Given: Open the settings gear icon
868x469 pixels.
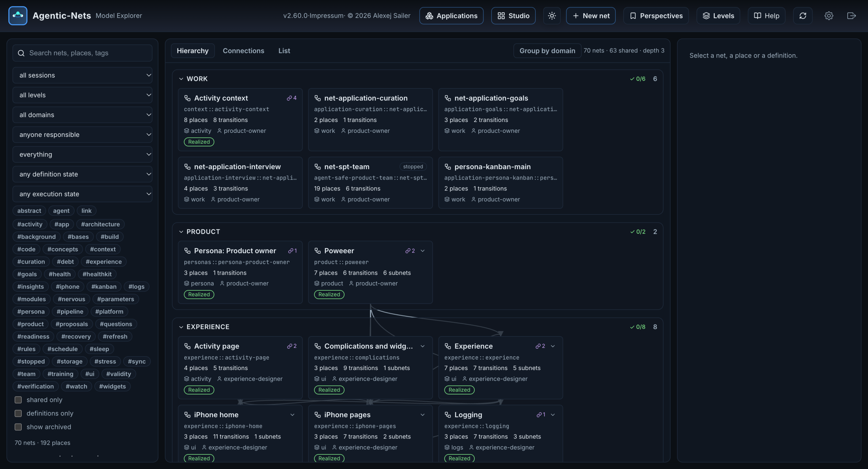Looking at the screenshot, I should pyautogui.click(x=829, y=16).
